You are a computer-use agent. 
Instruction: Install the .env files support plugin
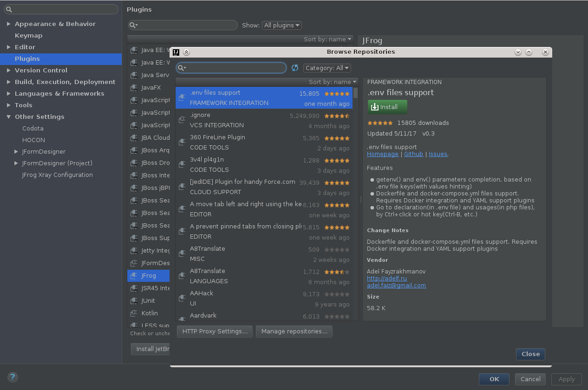coord(387,107)
